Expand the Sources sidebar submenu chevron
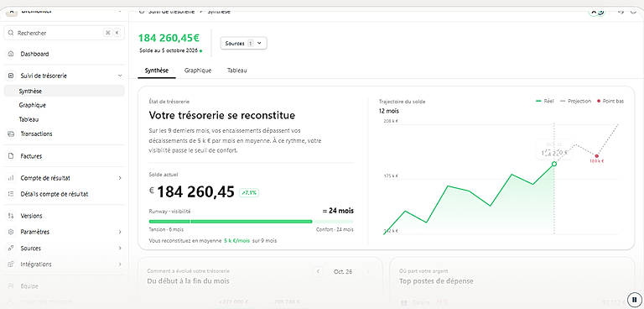The width and height of the screenshot is (644, 309). [x=120, y=248]
